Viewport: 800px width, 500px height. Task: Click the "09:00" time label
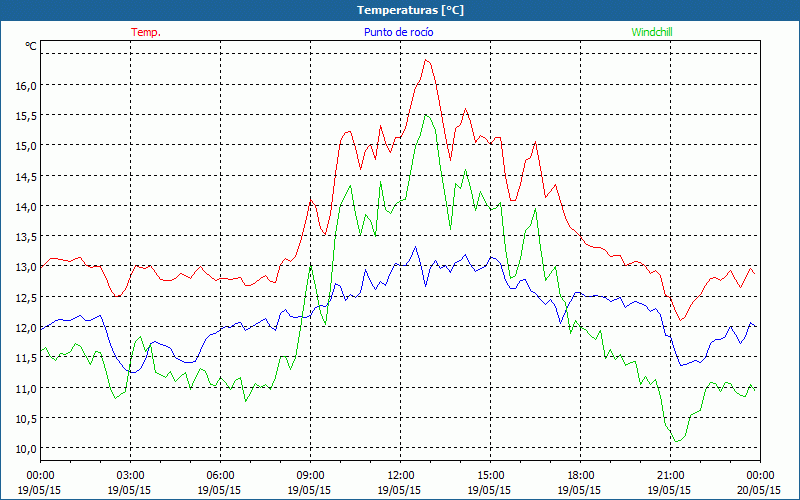310,476
